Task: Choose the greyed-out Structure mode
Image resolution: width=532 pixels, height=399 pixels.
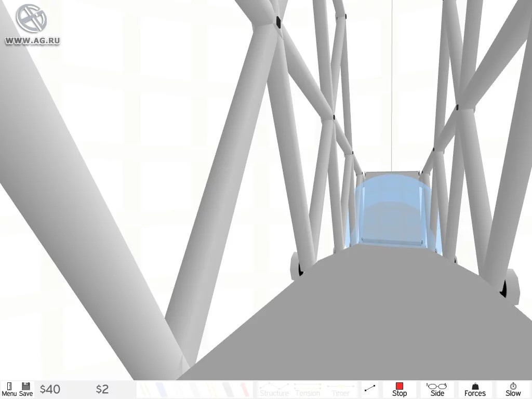Action: [x=274, y=390]
